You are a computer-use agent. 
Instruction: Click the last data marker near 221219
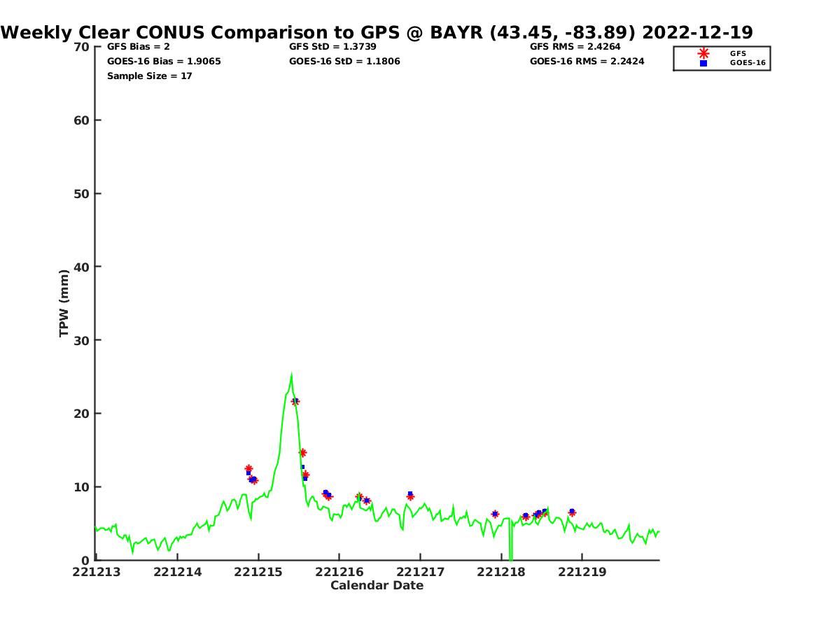572,512
